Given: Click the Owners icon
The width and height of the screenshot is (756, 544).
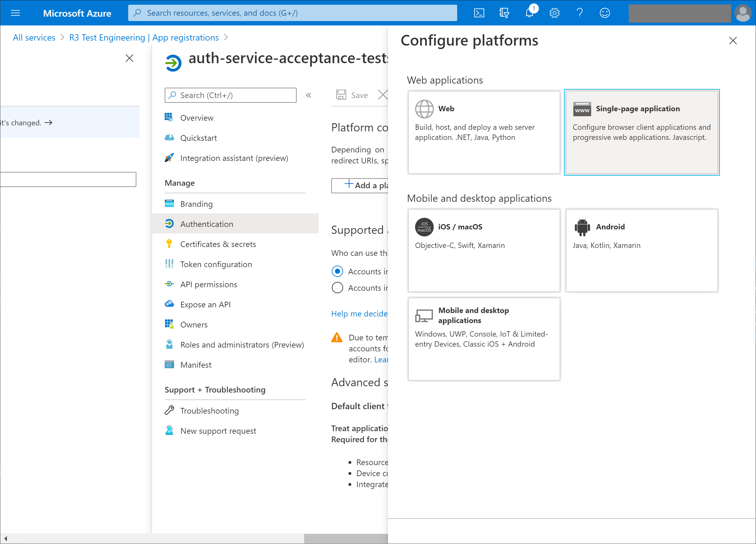Looking at the screenshot, I should [x=169, y=324].
